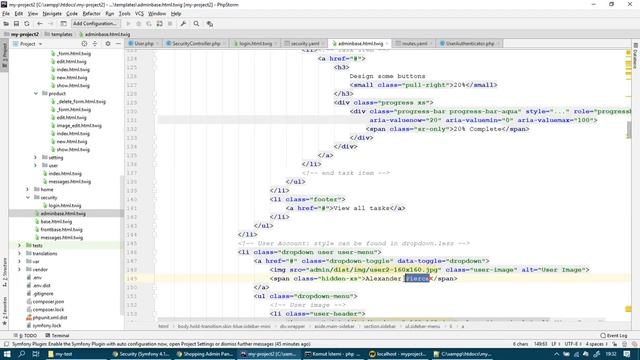The height and width of the screenshot is (360, 640).
Task: Expand the var folder
Action: (19, 261)
